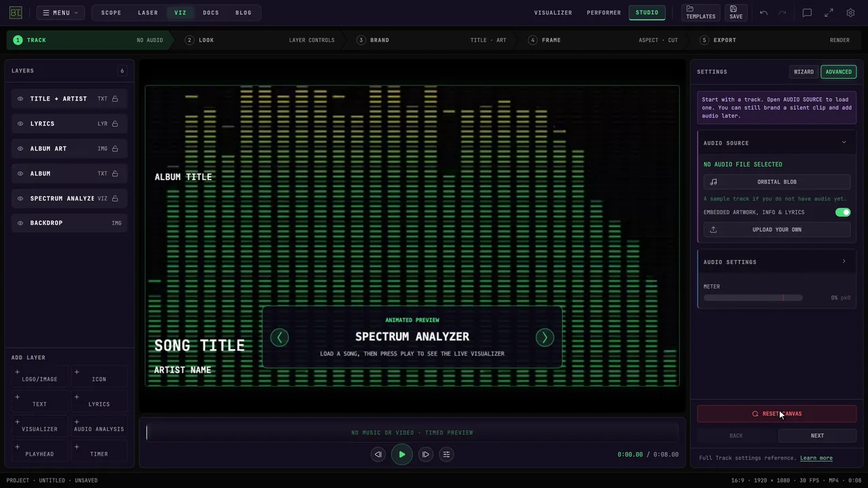
Task: Click the Reset Canvas button
Action: [x=777, y=414]
